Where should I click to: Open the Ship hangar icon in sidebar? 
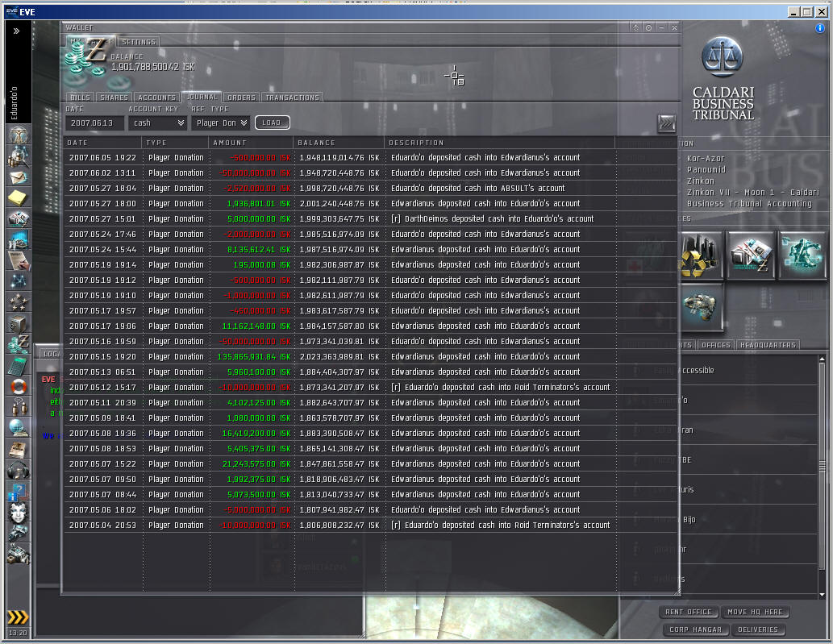[x=18, y=533]
